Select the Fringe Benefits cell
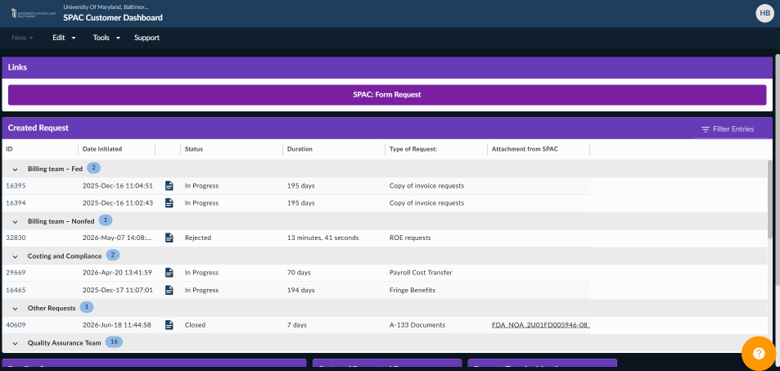 (x=412, y=290)
